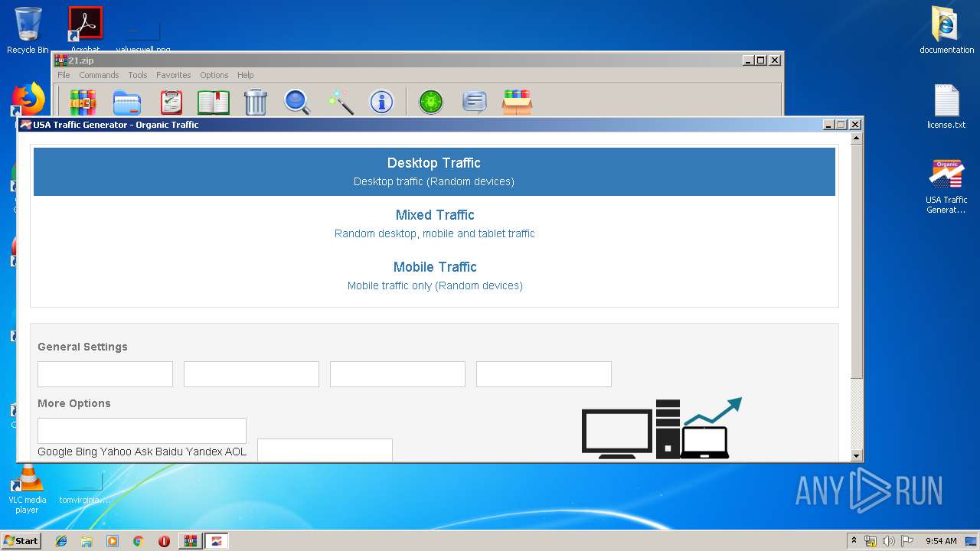
Task: Open Opera from the taskbar
Action: (x=164, y=541)
